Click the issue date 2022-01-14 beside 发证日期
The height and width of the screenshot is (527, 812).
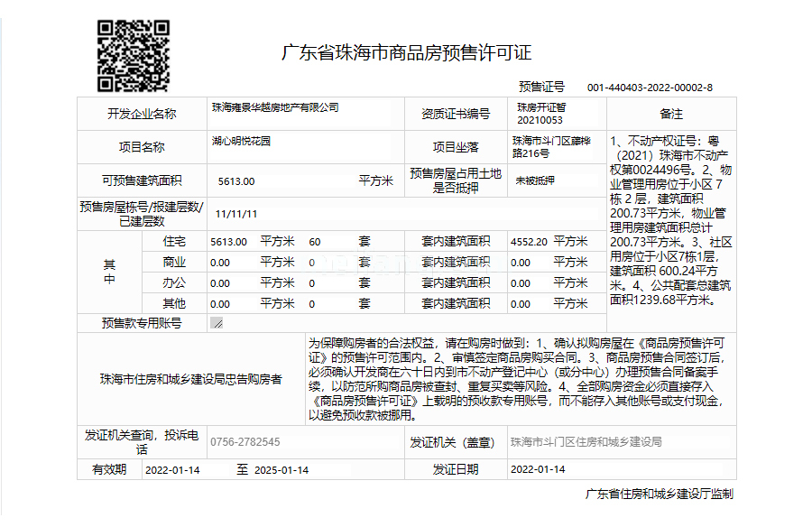[x=538, y=469]
